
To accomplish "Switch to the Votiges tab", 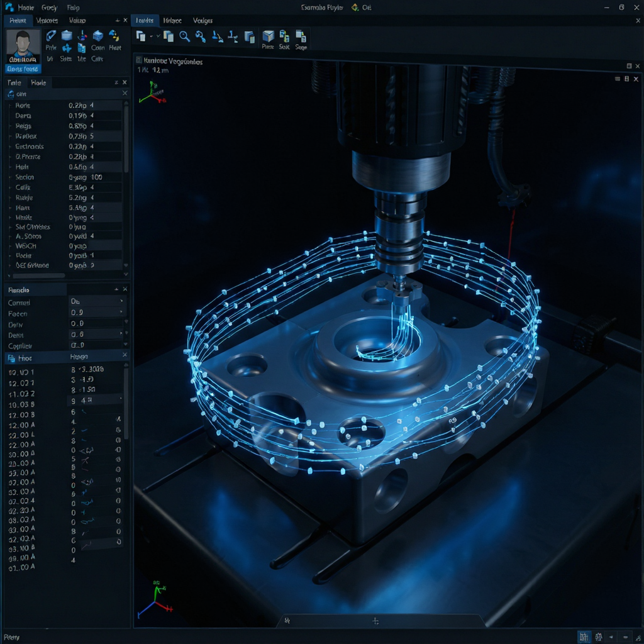I will 203,20.
